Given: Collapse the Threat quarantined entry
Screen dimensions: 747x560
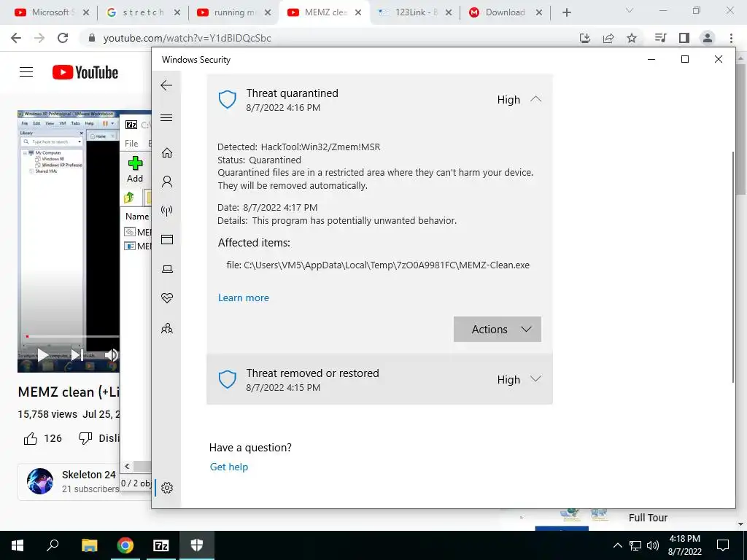Looking at the screenshot, I should coord(536,99).
